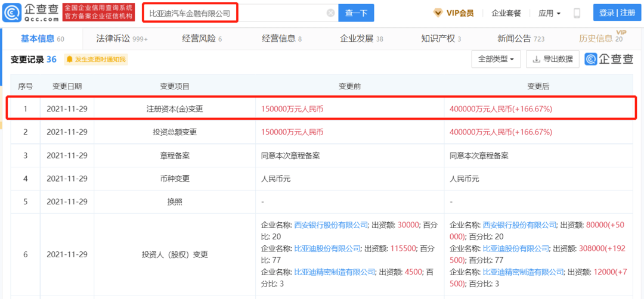644x299 pixels.
Task: Click 发生变更时通知我 notification button
Action: (x=96, y=60)
